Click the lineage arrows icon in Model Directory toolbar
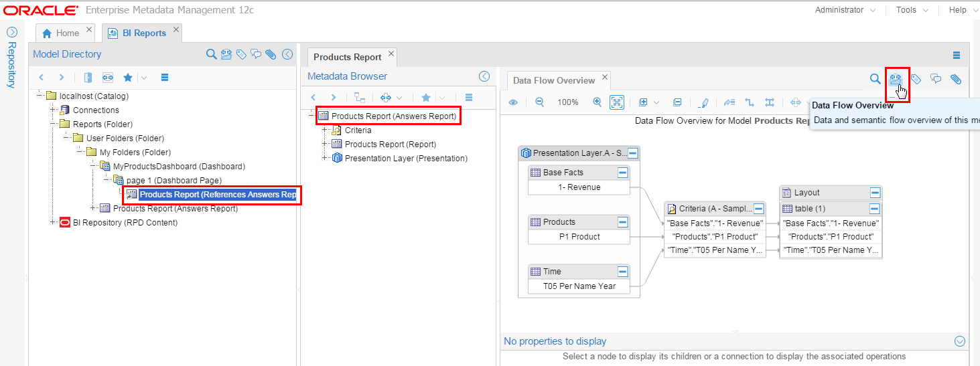 click(x=107, y=78)
